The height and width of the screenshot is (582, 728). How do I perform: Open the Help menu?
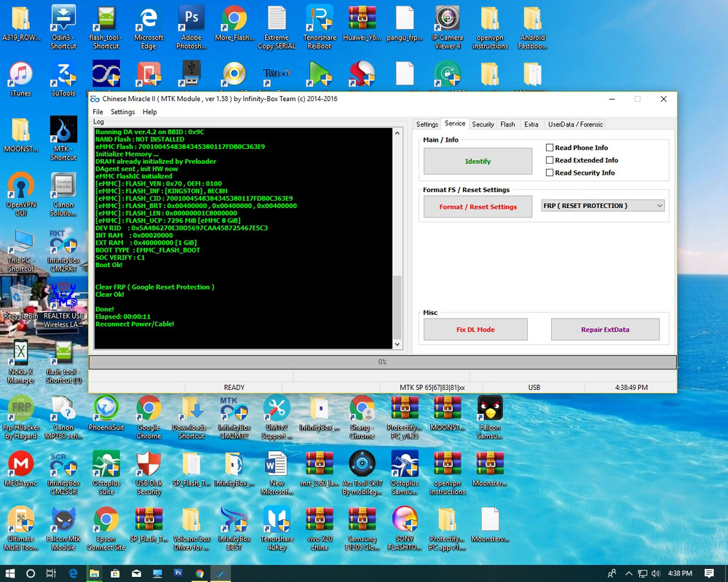[149, 112]
